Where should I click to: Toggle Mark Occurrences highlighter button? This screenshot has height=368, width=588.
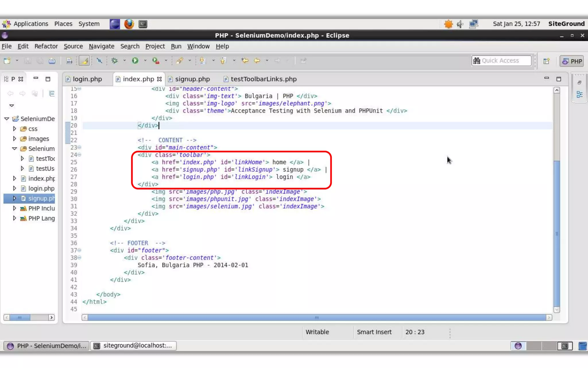pyautogui.click(x=84, y=61)
